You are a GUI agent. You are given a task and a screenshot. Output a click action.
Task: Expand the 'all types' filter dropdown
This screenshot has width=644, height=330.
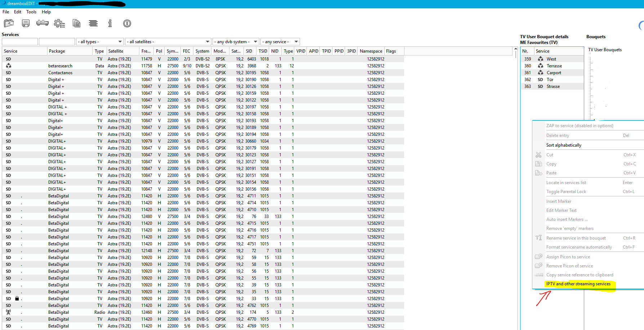(x=100, y=42)
